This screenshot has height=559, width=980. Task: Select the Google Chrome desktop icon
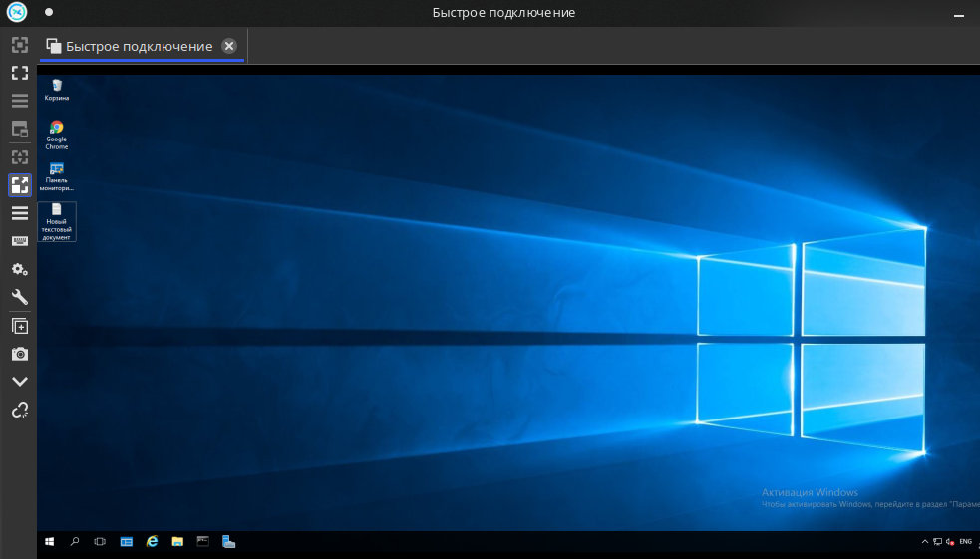click(56, 135)
